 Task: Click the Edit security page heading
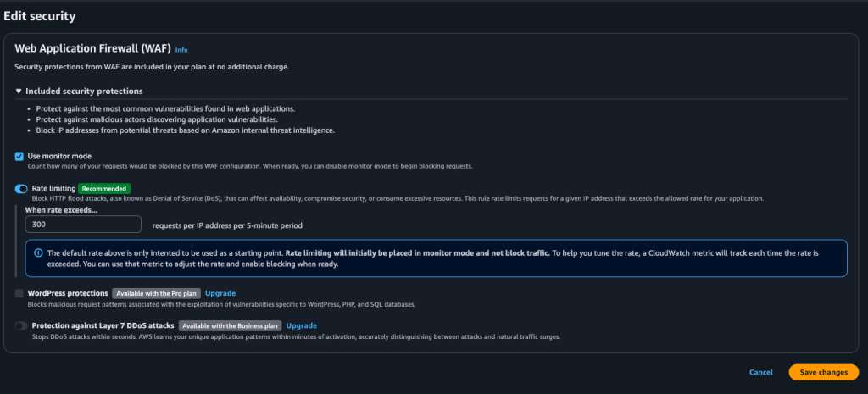(40, 15)
